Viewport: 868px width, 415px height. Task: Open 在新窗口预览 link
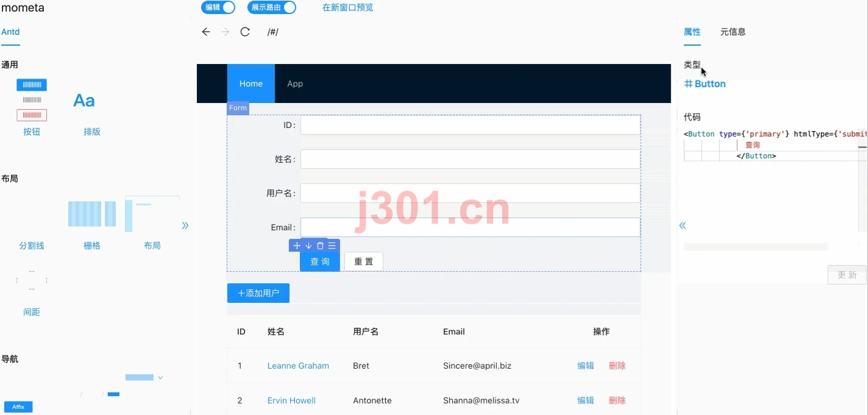pos(347,7)
